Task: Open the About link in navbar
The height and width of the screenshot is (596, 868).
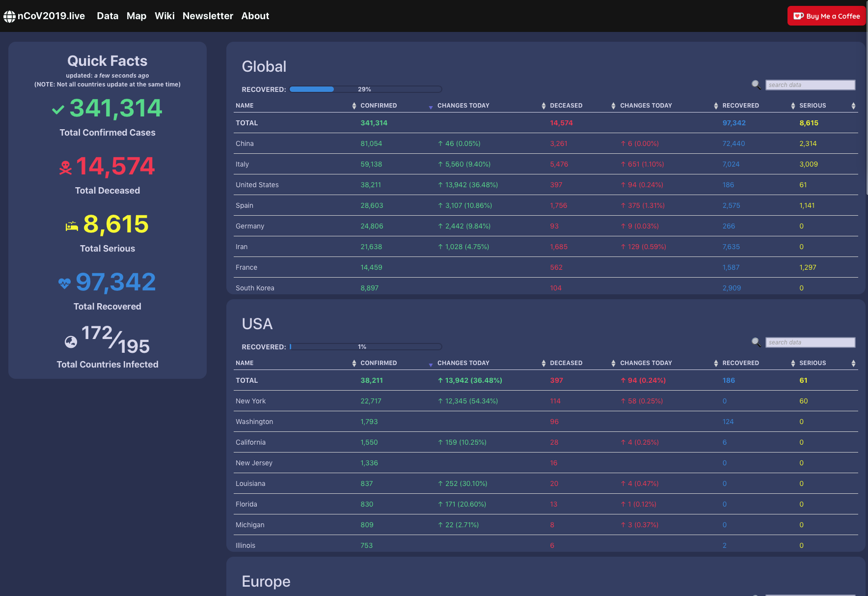Action: pyautogui.click(x=255, y=16)
